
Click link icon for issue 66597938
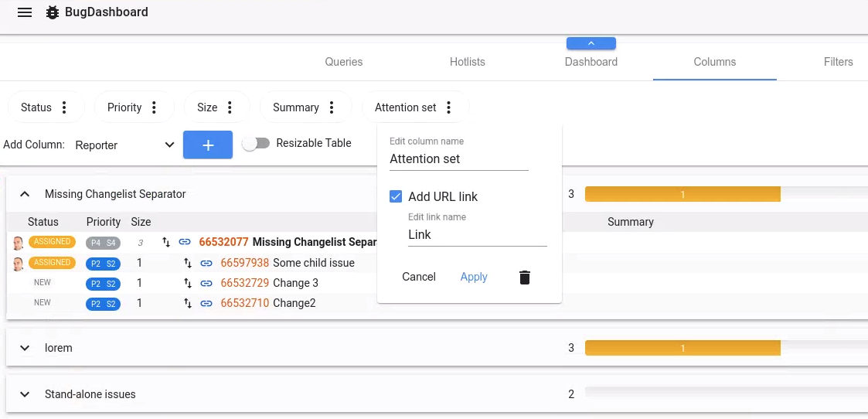[206, 263]
